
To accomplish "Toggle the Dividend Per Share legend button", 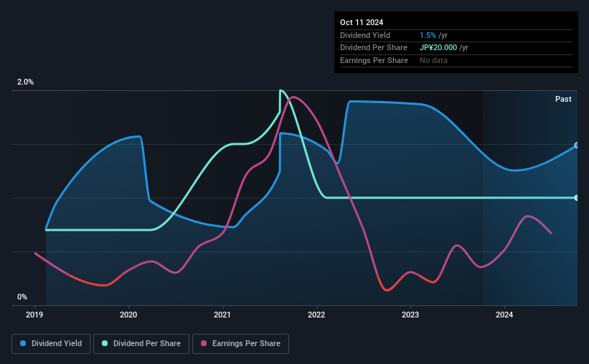I will (141, 343).
